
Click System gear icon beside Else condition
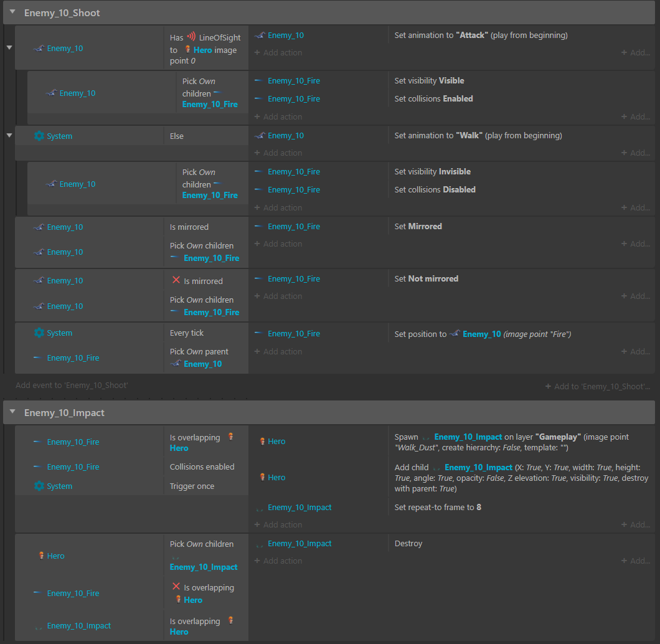click(x=39, y=136)
